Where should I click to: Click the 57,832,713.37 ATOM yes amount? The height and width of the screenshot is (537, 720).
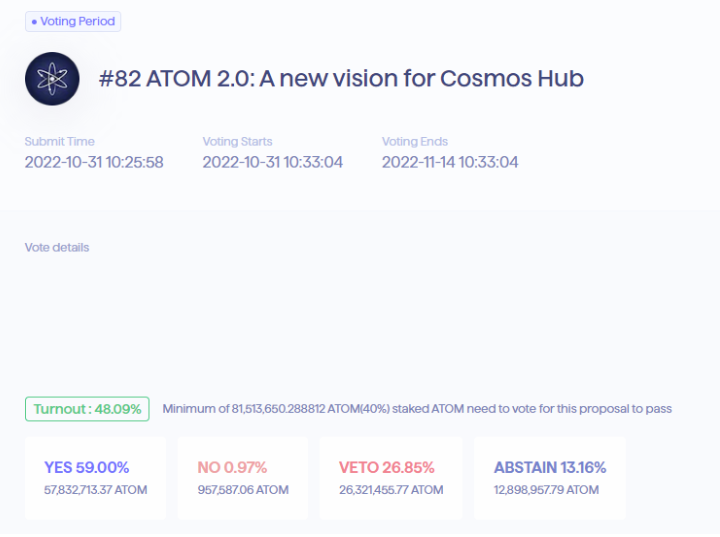(96, 490)
